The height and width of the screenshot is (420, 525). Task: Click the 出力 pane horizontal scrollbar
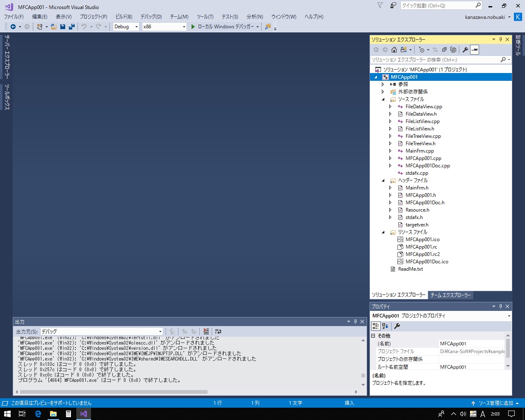(x=114, y=392)
